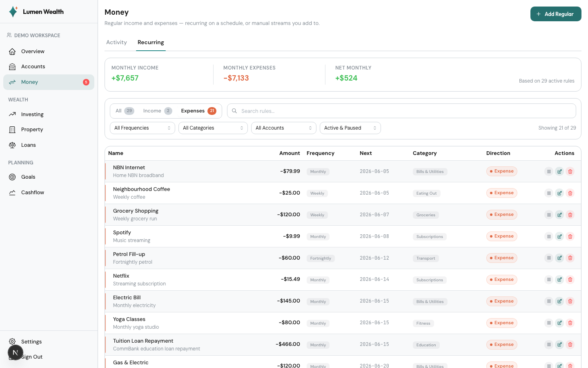Click the Bills & Utilities tag on NBN Internet
This screenshot has height=368, width=588.
[x=430, y=172]
